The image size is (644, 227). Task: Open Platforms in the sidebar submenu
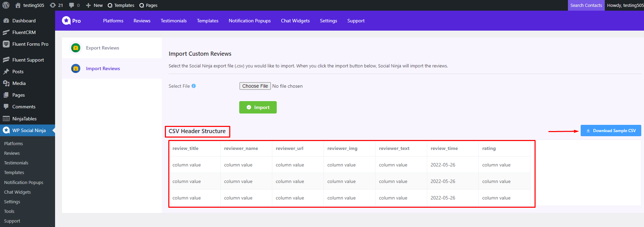[x=13, y=143]
